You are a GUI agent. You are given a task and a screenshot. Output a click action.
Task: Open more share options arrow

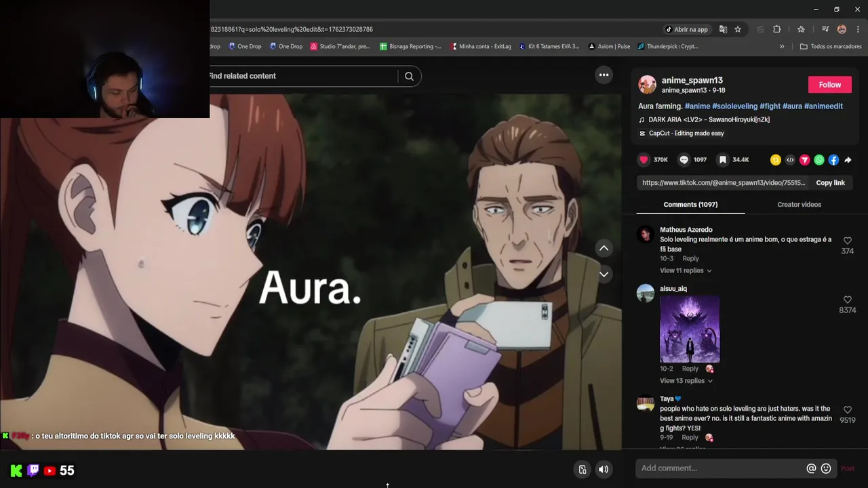click(848, 160)
